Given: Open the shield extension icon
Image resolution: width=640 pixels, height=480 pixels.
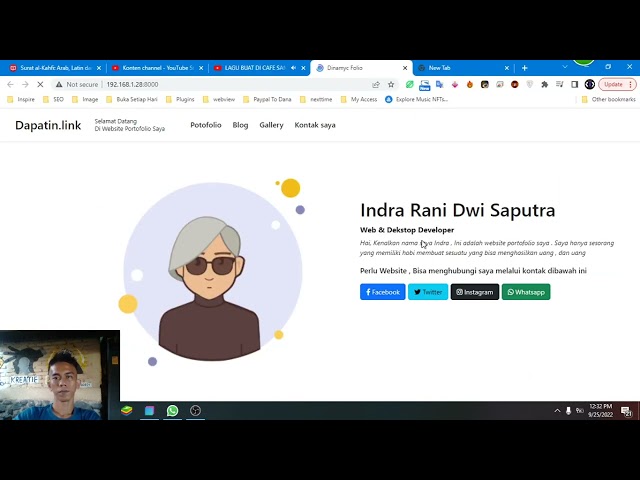Looking at the screenshot, I should 529,84.
